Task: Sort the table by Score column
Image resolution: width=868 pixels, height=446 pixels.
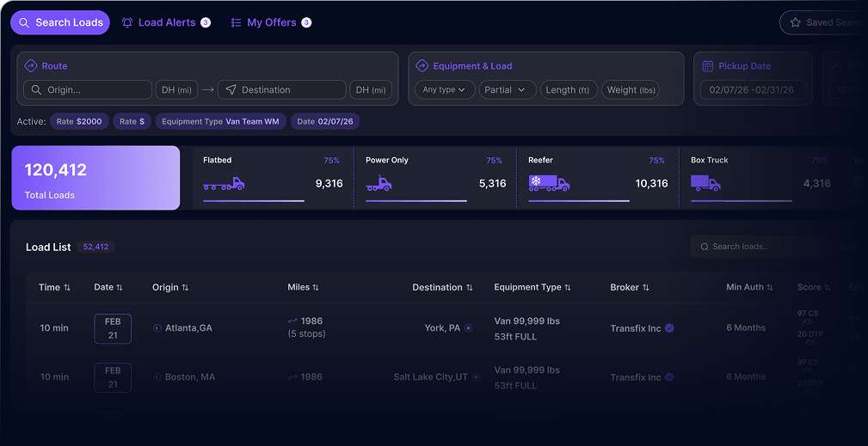Action: (815, 287)
